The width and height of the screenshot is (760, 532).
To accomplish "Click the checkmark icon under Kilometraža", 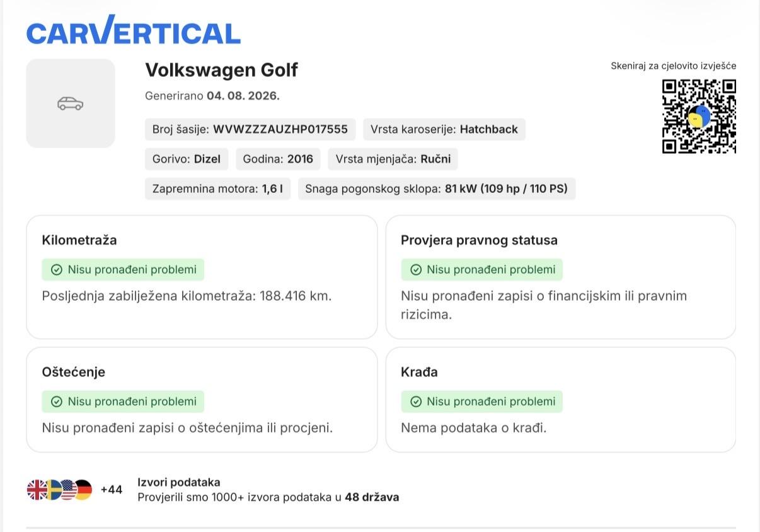I will 56,270.
